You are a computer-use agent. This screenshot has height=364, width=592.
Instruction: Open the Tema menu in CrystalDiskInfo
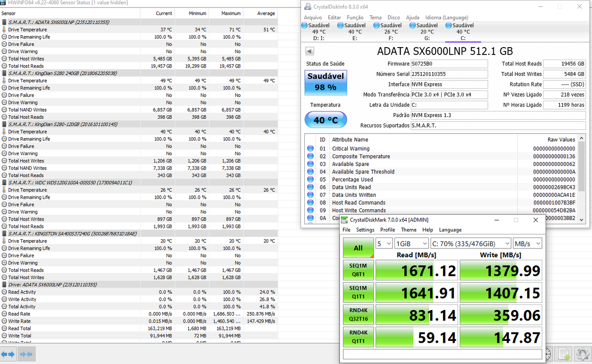coord(376,18)
